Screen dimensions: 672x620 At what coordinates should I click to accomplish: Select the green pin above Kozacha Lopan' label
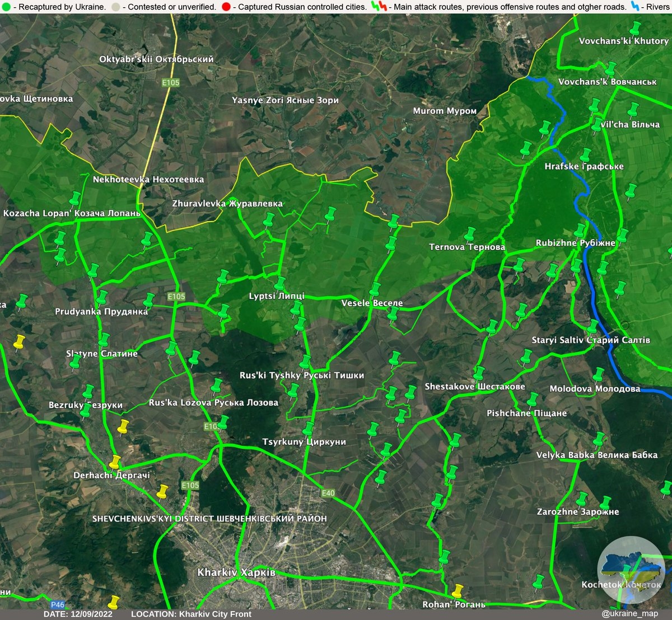click(x=75, y=198)
